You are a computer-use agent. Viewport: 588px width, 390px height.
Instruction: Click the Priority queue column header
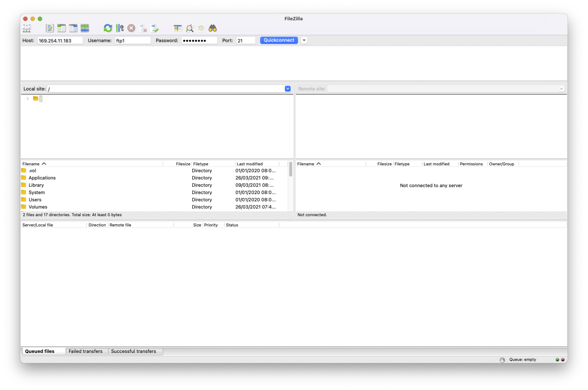pos(214,225)
